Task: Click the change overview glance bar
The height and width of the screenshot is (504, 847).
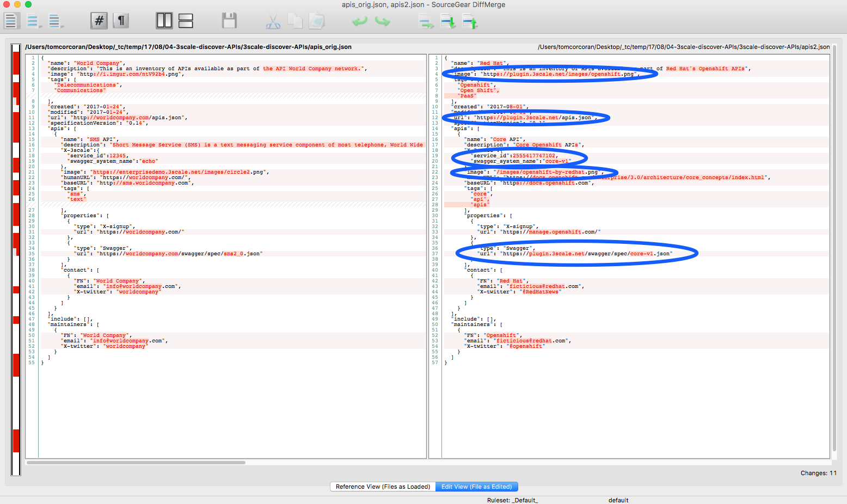Action: 16,260
